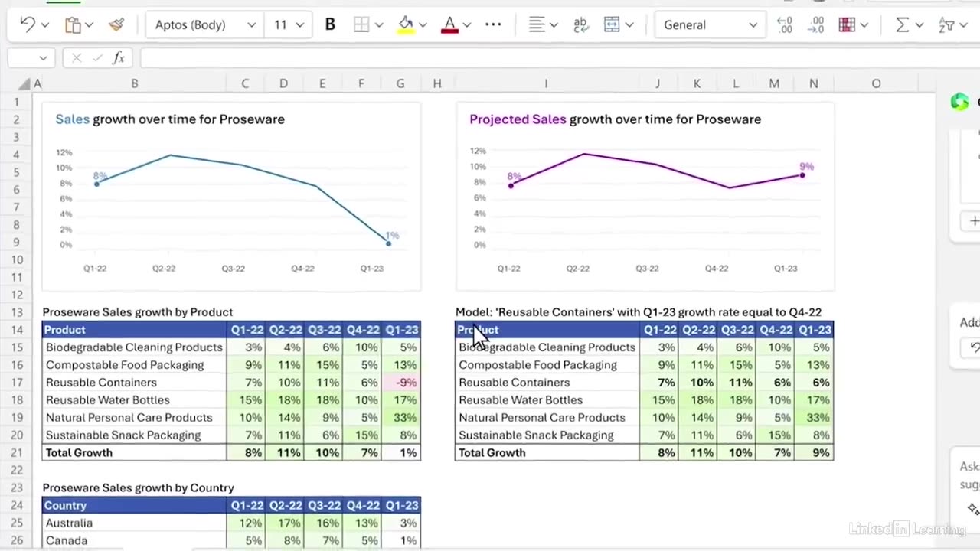This screenshot has width=980, height=551.
Task: Click the Undo icon
Action: (x=28, y=24)
